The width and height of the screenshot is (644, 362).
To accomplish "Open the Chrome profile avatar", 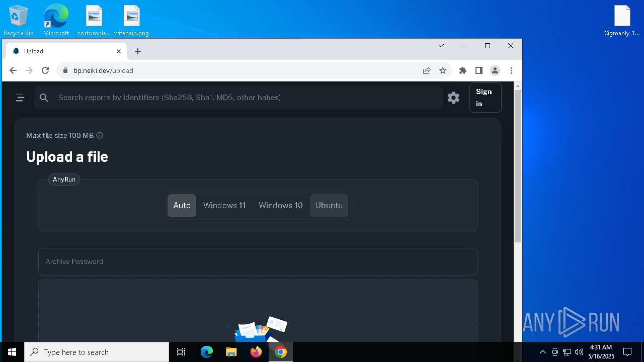I will 495,70.
